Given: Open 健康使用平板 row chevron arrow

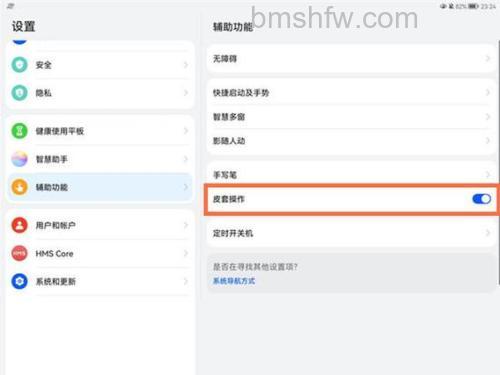Looking at the screenshot, I should 186,131.
